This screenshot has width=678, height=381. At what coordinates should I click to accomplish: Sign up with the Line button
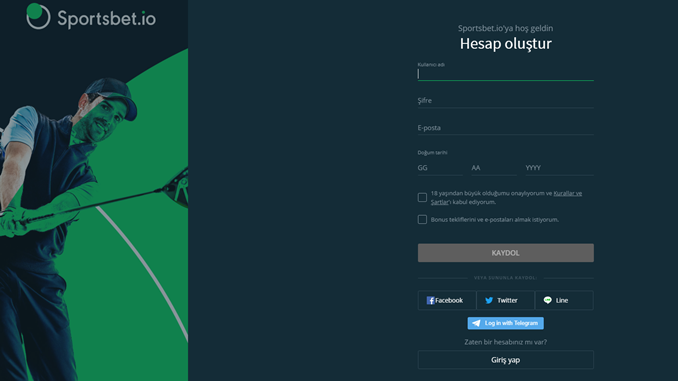[x=564, y=300]
